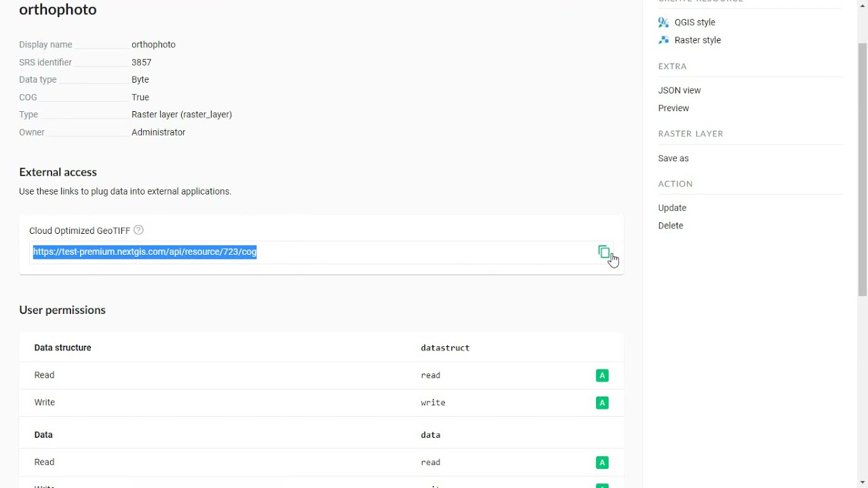Create a Raster style resource

pyautogui.click(x=697, y=40)
